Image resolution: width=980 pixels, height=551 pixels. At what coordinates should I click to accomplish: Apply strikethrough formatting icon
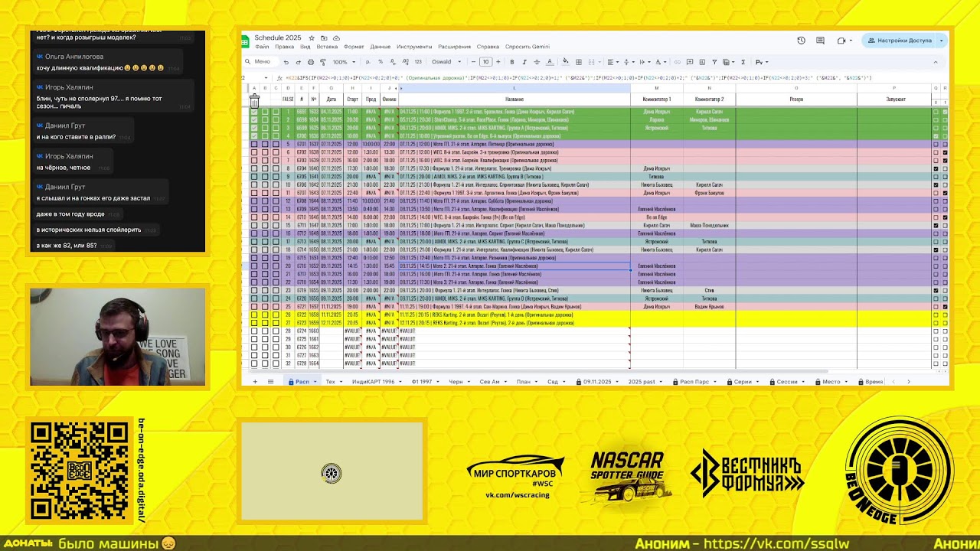537,62
